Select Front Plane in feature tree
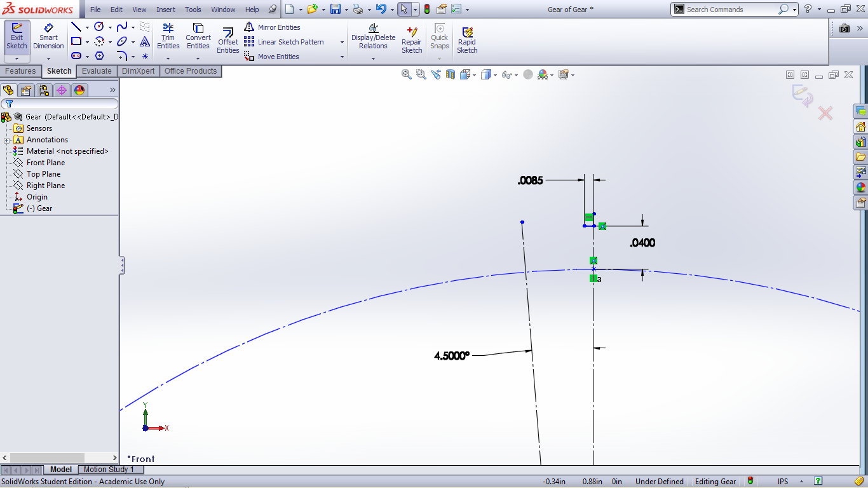Viewport: 868px width, 488px height. 46,163
